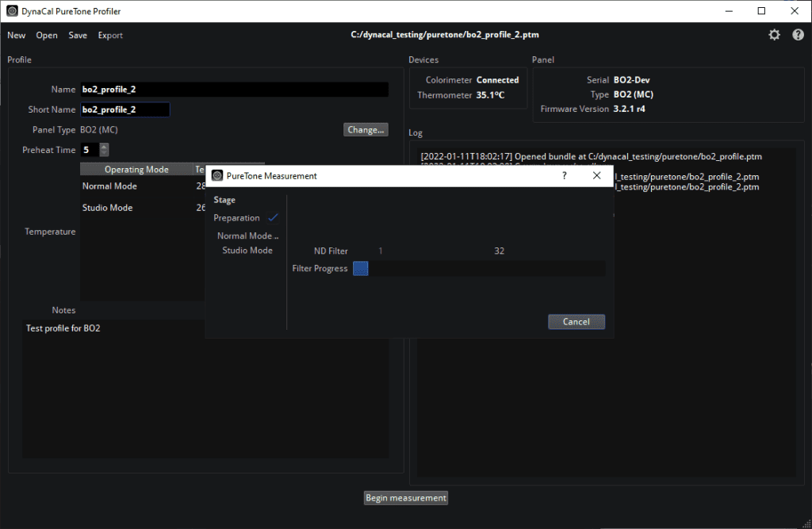Open the help question mark icon
Viewport: 812px width, 529px height.
click(x=798, y=35)
